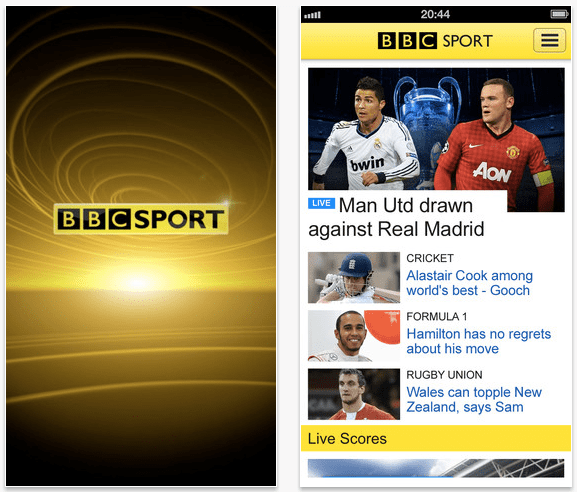This screenshot has height=492, width=577.
Task: Select the RUGBY UNION category label
Action: [x=444, y=375]
